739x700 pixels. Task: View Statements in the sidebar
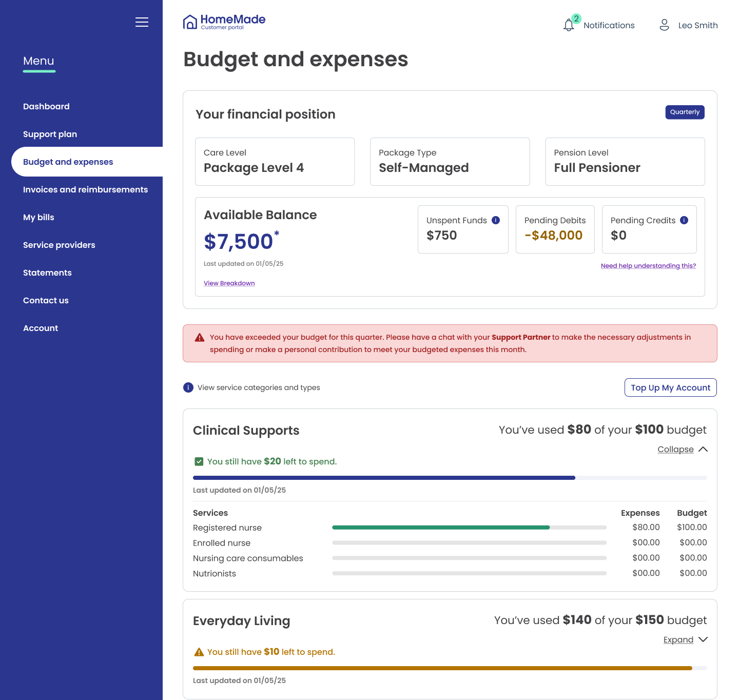(x=47, y=273)
